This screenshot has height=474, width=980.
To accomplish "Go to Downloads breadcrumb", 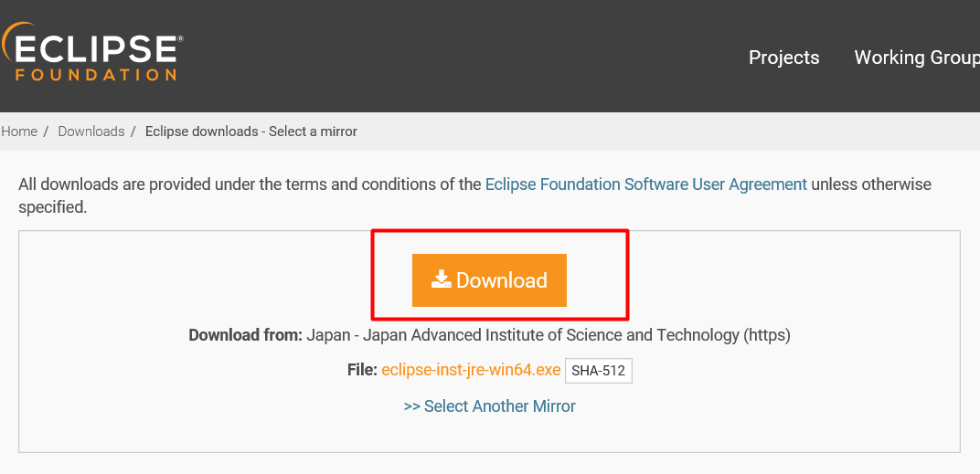I will coord(91,132).
